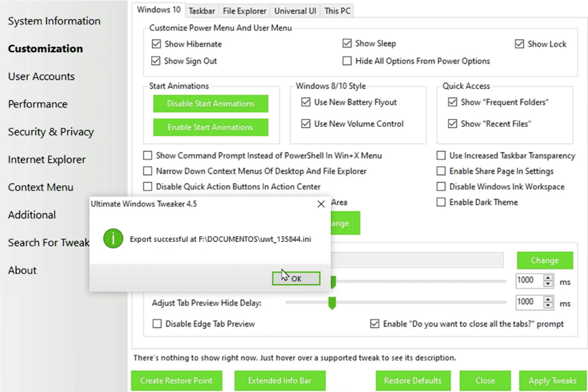Apply the selected tweaks
The height and width of the screenshot is (392, 588).
tap(551, 380)
